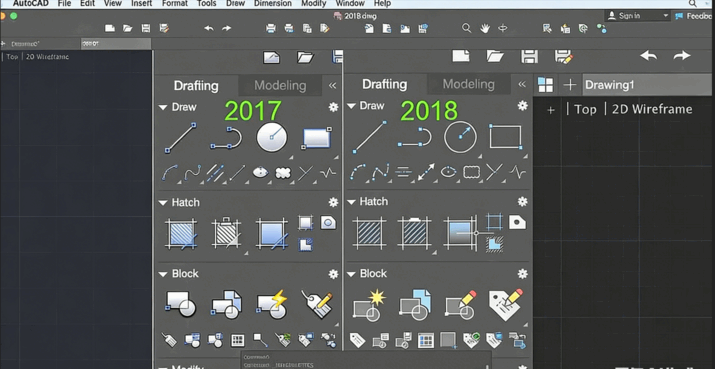Click the Feedback button at top right
The height and width of the screenshot is (369, 715).
click(694, 16)
